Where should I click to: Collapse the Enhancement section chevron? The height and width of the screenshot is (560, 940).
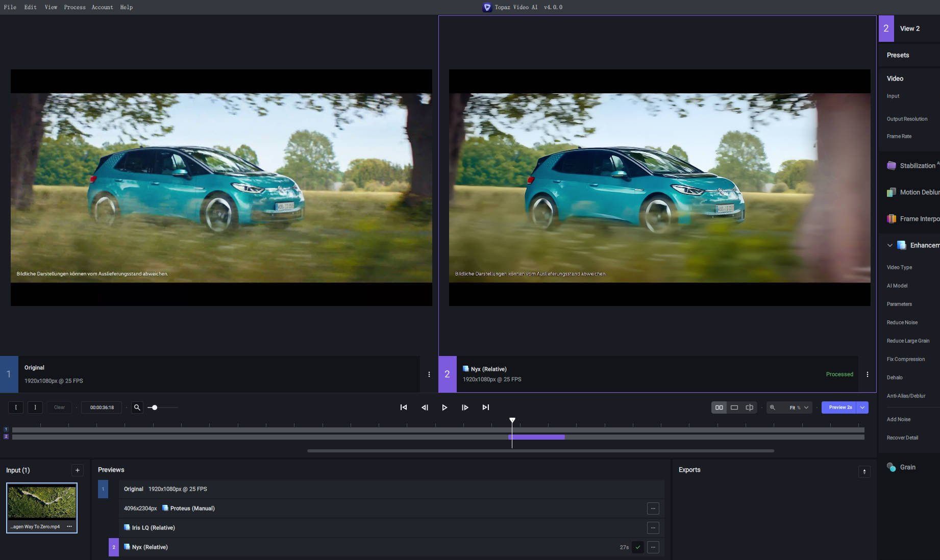[x=890, y=245]
